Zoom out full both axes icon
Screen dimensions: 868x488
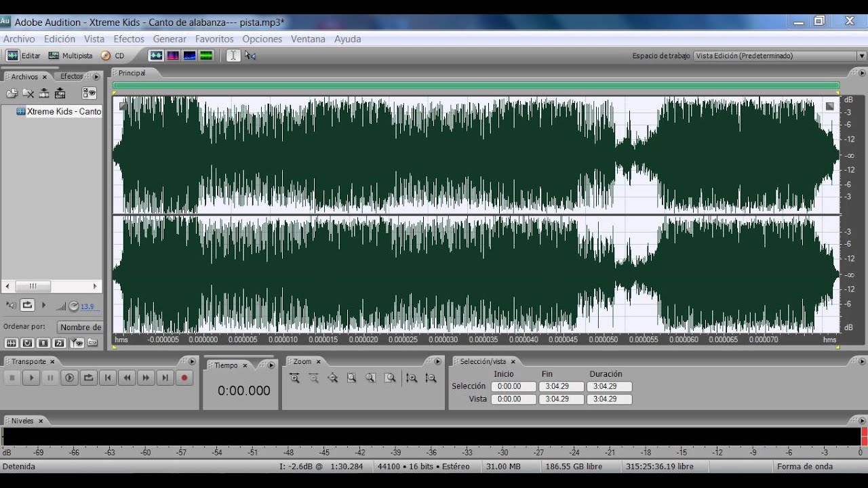tap(332, 378)
